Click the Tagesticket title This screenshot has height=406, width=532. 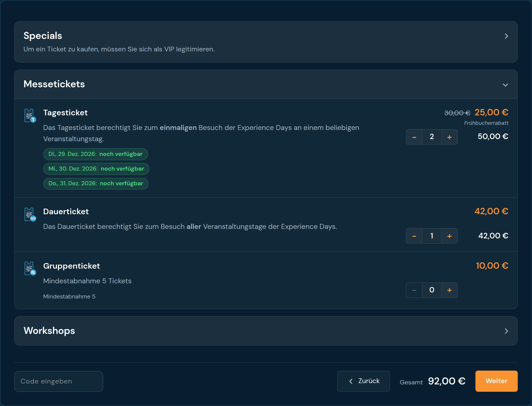65,113
